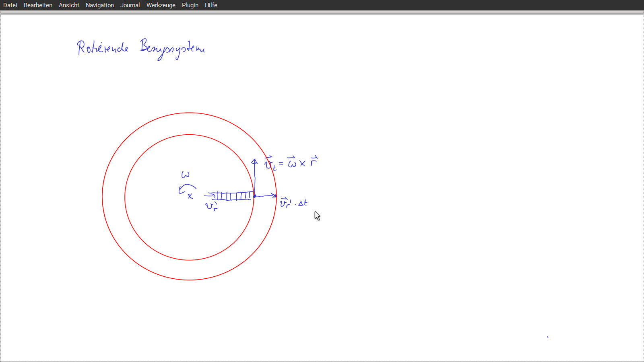
Task: Click the formula v_t = ω × r
Action: click(291, 163)
